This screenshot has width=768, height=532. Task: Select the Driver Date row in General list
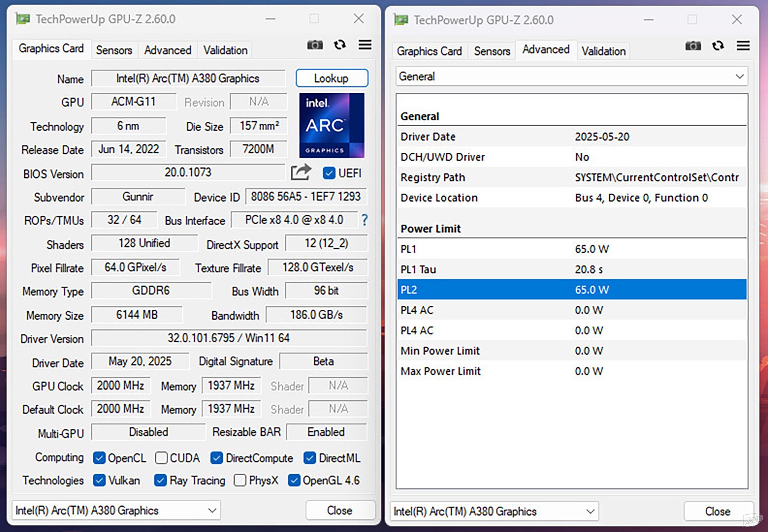coord(572,137)
